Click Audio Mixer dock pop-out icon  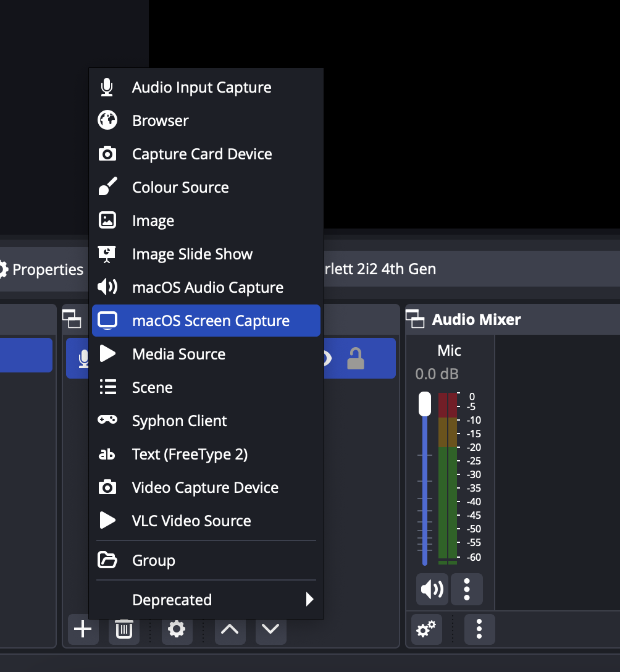point(415,319)
